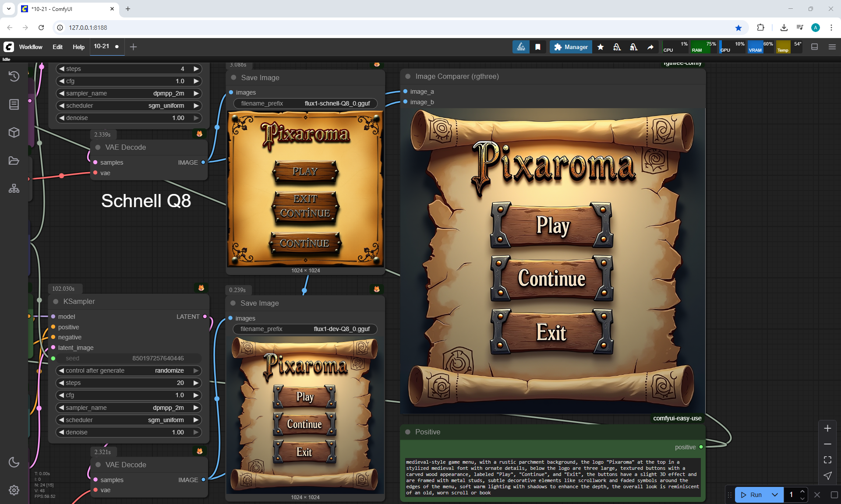Open the queue history sidebar icon
The image size is (841, 504).
click(14, 76)
